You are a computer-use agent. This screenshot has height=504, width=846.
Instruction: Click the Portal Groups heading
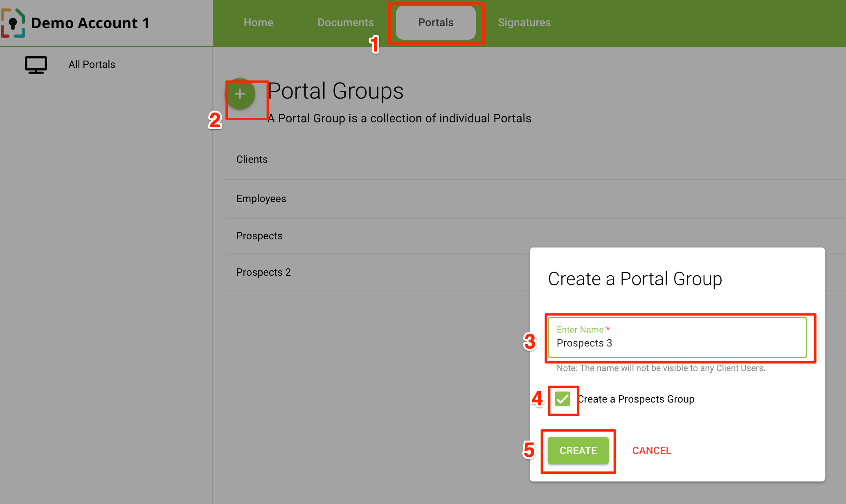(335, 91)
